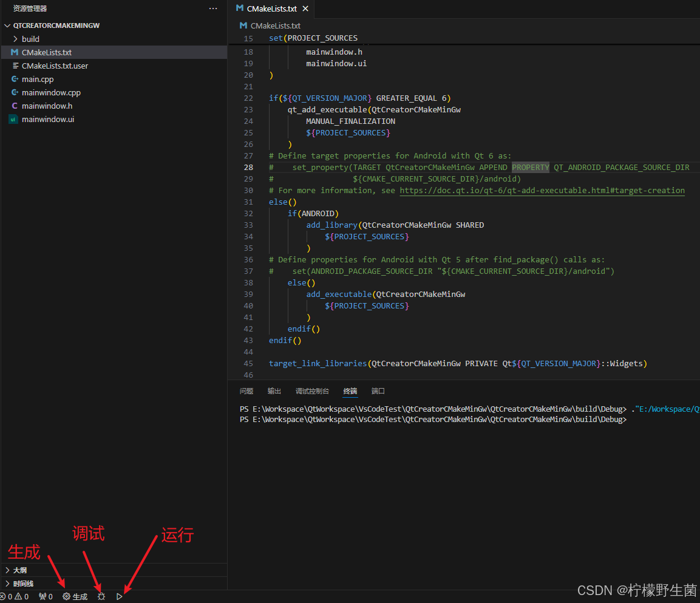Open mainwindow.ui in the explorer
Screen dimensions: 700x603
(x=47, y=119)
